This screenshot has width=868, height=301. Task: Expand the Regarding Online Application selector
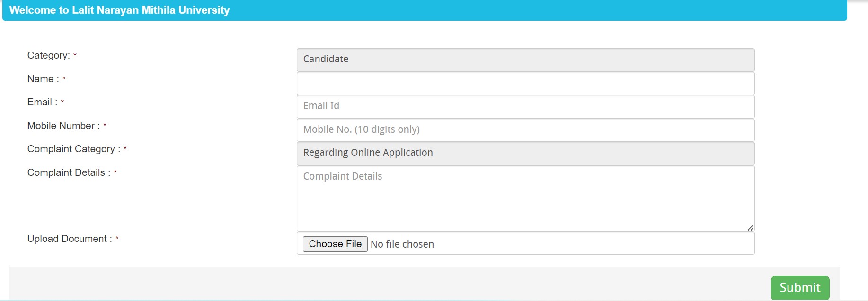click(524, 153)
